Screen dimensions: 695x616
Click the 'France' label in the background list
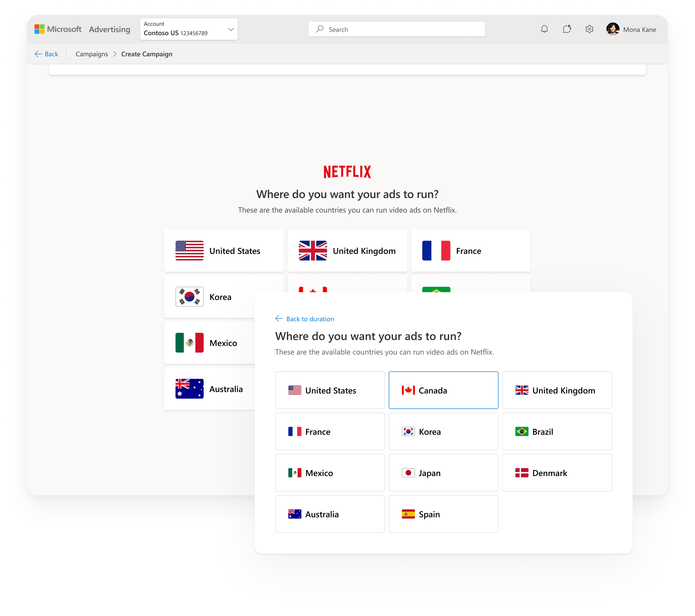469,251
